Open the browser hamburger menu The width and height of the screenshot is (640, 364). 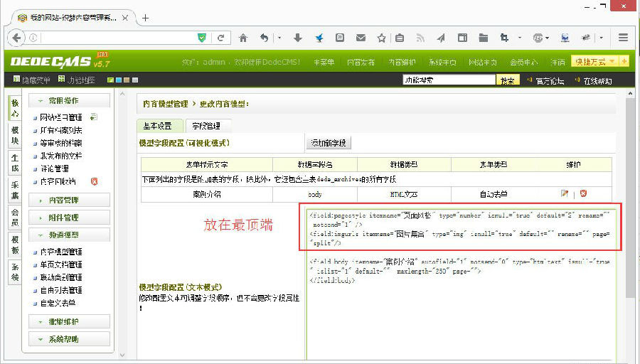click(623, 38)
